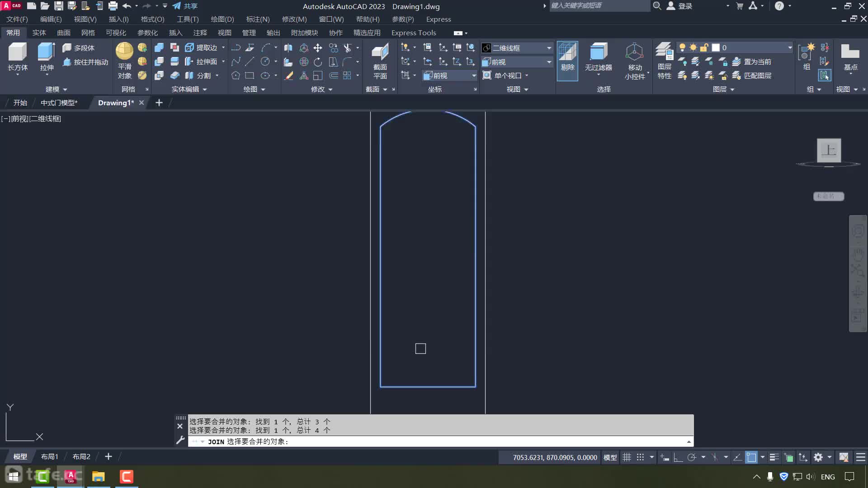This screenshot has width=868, height=488.
Task: Click the 基点 base view tool
Action: coord(850,57)
